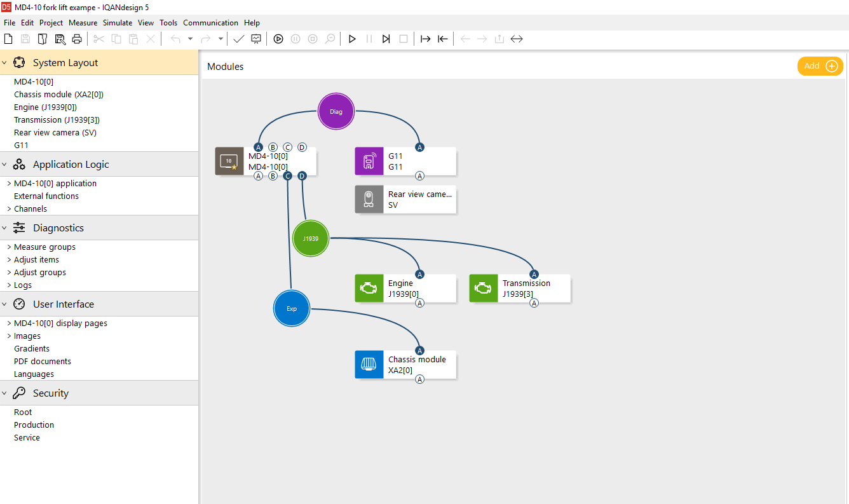Select Transmission (J1939[3]) in the list

tap(57, 119)
